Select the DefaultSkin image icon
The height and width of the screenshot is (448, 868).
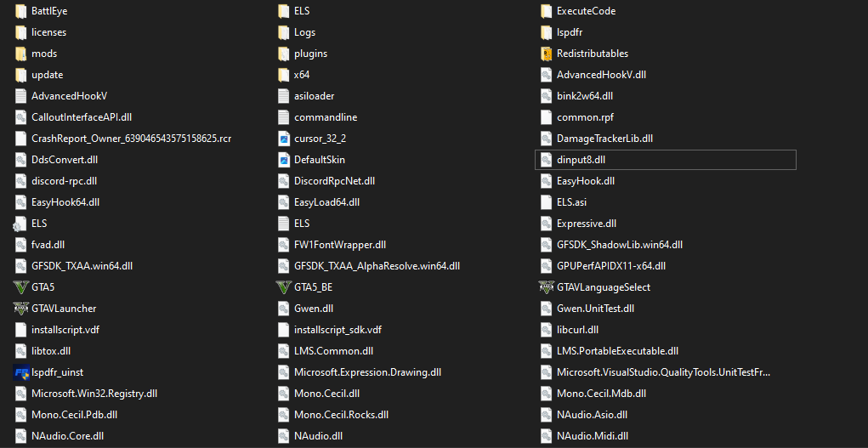[x=283, y=160]
